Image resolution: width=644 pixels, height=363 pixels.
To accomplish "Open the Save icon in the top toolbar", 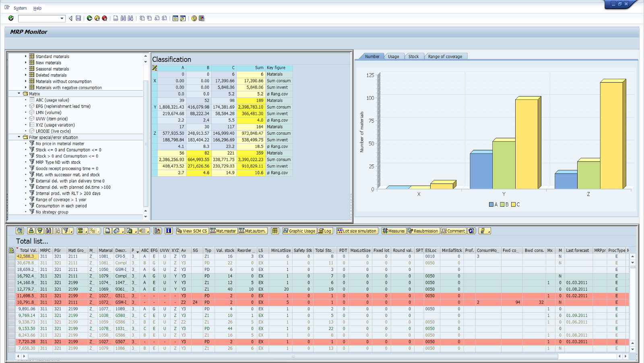I will pyautogui.click(x=78, y=18).
